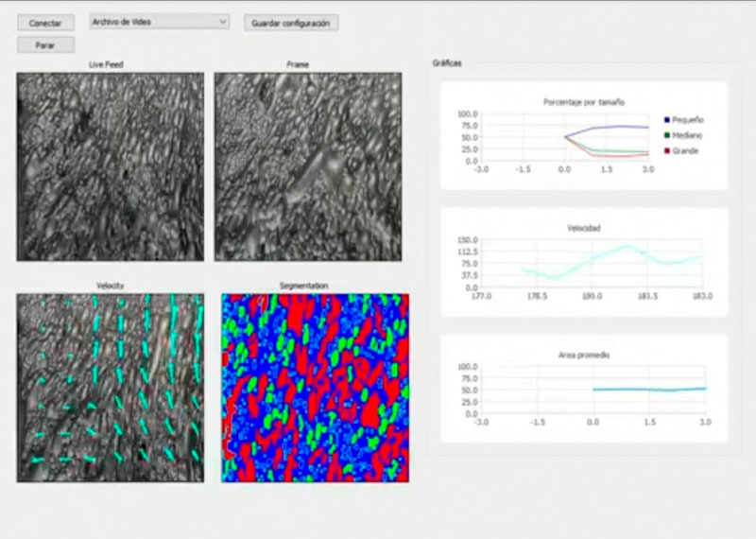Select the Frame image panel
756x539 pixels.
[x=308, y=167]
